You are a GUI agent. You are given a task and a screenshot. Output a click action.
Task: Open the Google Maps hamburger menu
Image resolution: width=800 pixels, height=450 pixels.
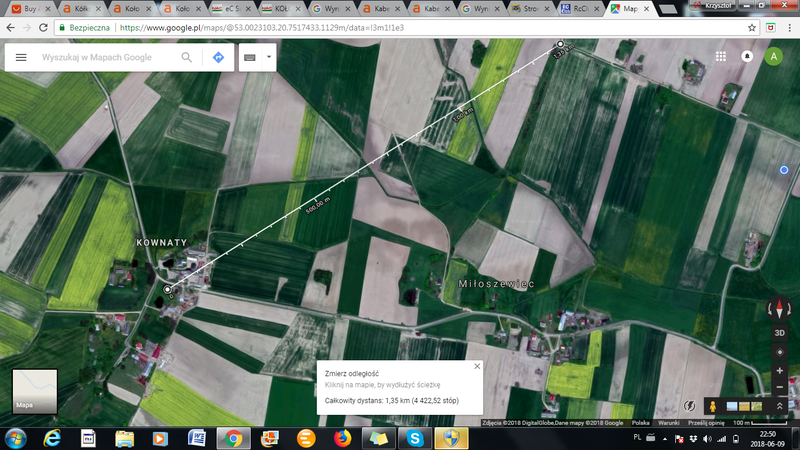21,57
